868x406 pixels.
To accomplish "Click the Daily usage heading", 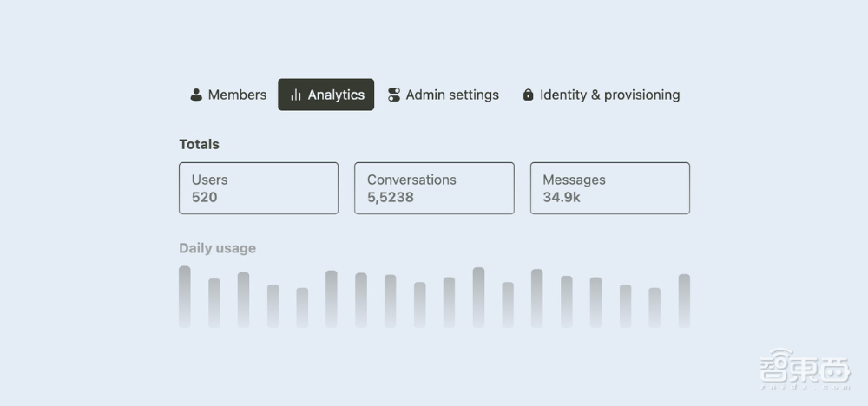I will (x=217, y=248).
